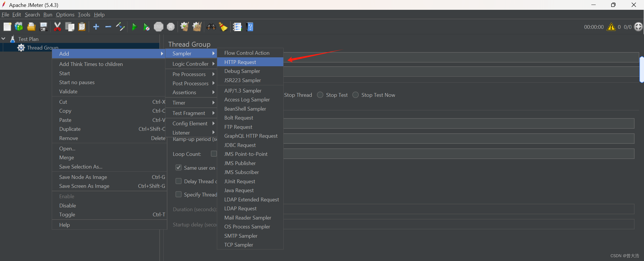Click the Expand All plus icon

pos(96,27)
